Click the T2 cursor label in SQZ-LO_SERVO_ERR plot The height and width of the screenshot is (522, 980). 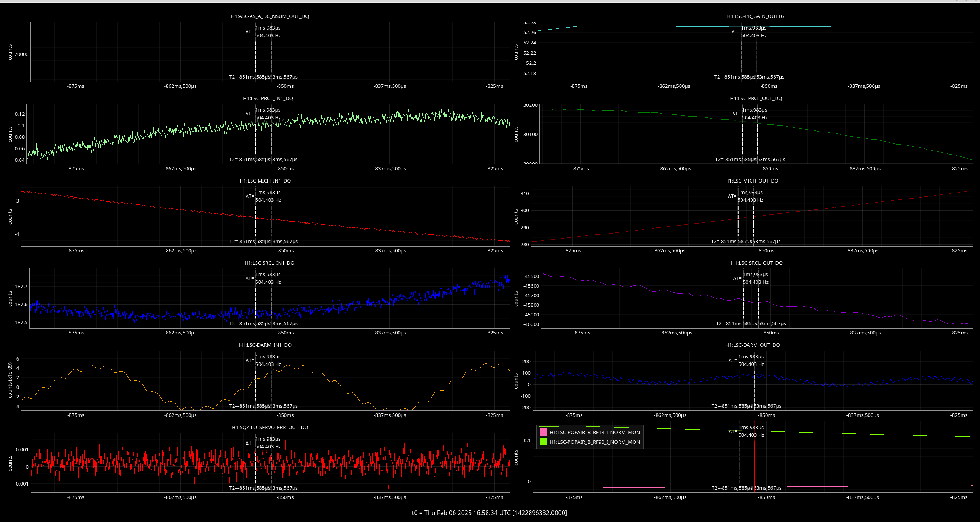click(249, 488)
